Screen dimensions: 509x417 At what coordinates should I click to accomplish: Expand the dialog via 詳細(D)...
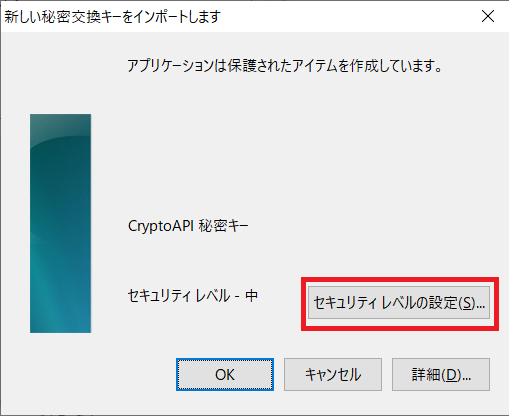click(441, 375)
